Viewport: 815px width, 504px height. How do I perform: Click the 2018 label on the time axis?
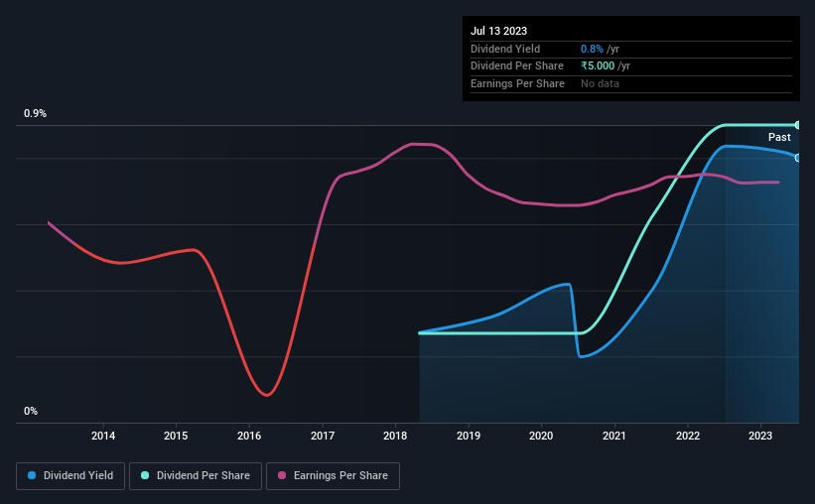(x=395, y=436)
